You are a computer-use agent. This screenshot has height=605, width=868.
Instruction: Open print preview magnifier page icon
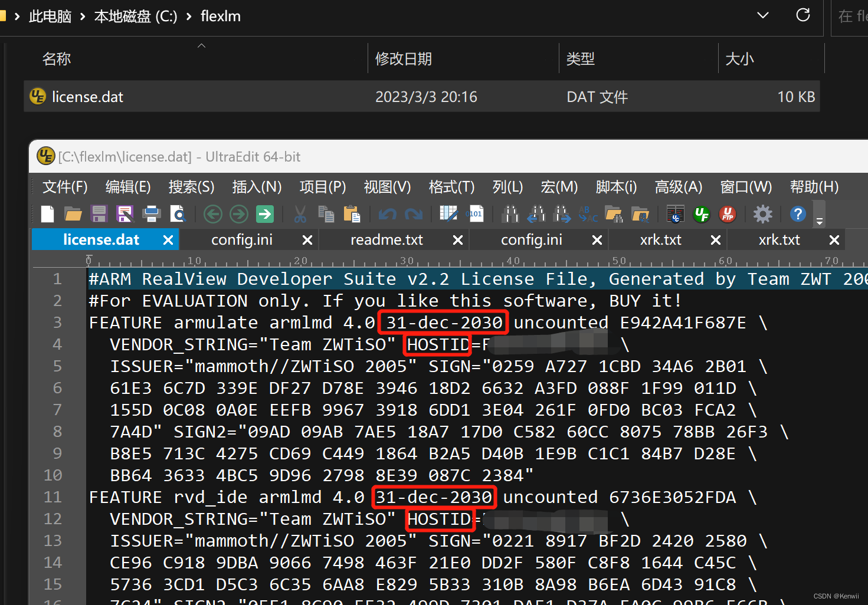tap(178, 213)
